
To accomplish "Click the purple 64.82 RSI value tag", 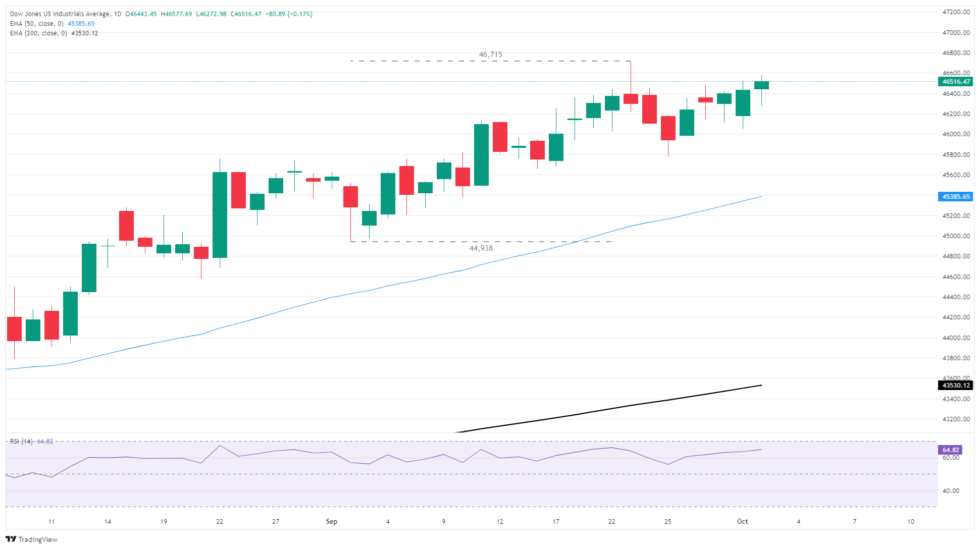I will pyautogui.click(x=950, y=450).
